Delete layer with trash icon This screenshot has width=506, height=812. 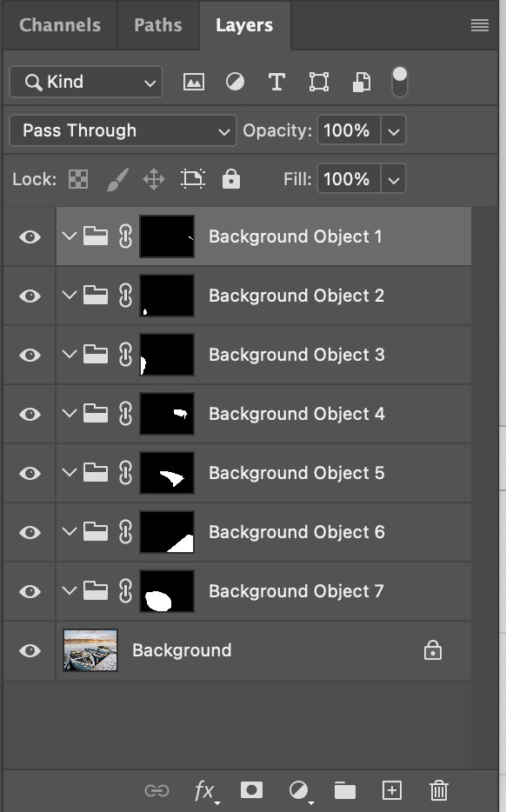439,790
